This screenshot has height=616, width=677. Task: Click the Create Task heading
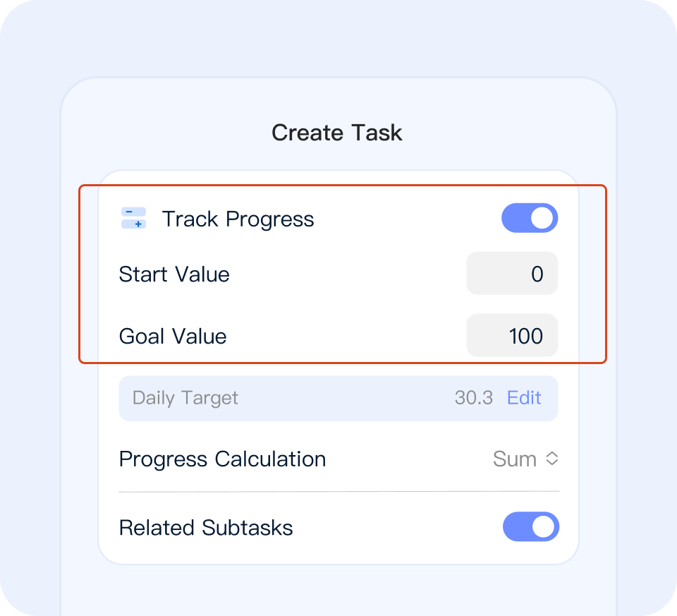click(x=337, y=133)
